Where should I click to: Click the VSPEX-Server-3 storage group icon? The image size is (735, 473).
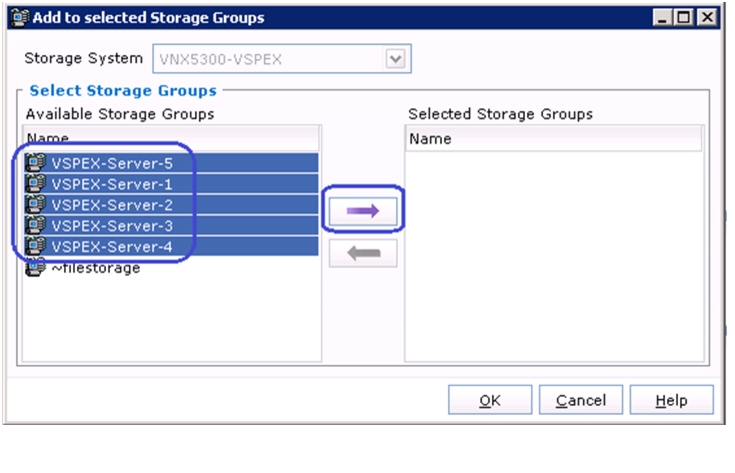[x=36, y=225]
